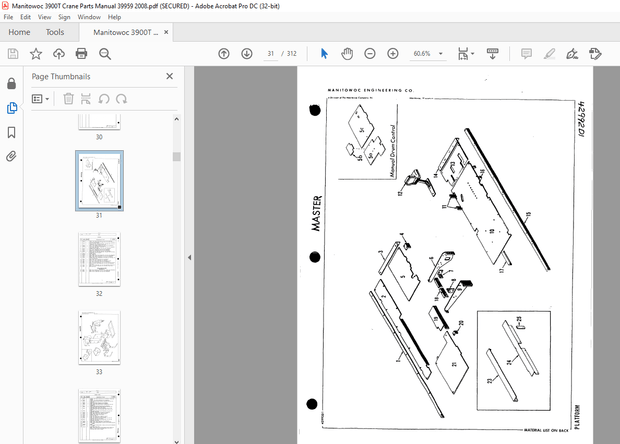Add a comment with speech bubble icon

tap(526, 54)
